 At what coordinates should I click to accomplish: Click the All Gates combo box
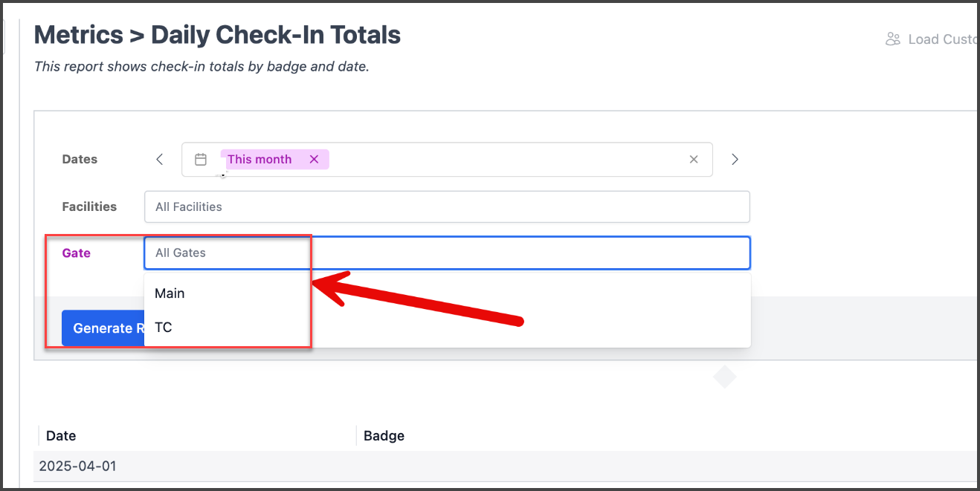point(447,253)
